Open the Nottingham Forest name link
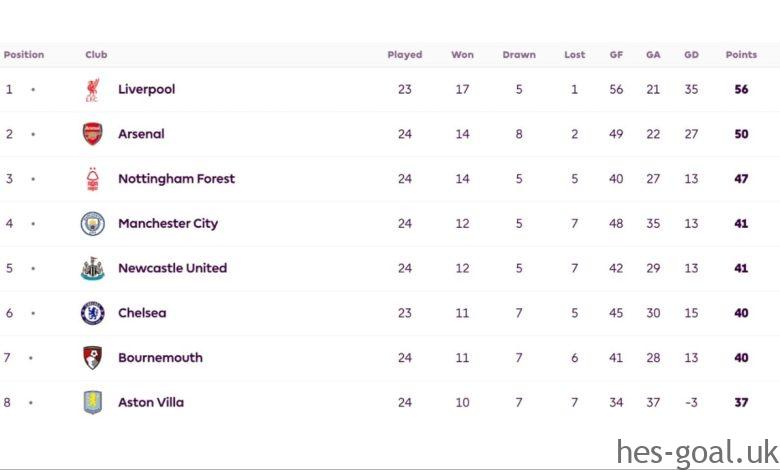Screen dimensions: 780x470 point(176,179)
